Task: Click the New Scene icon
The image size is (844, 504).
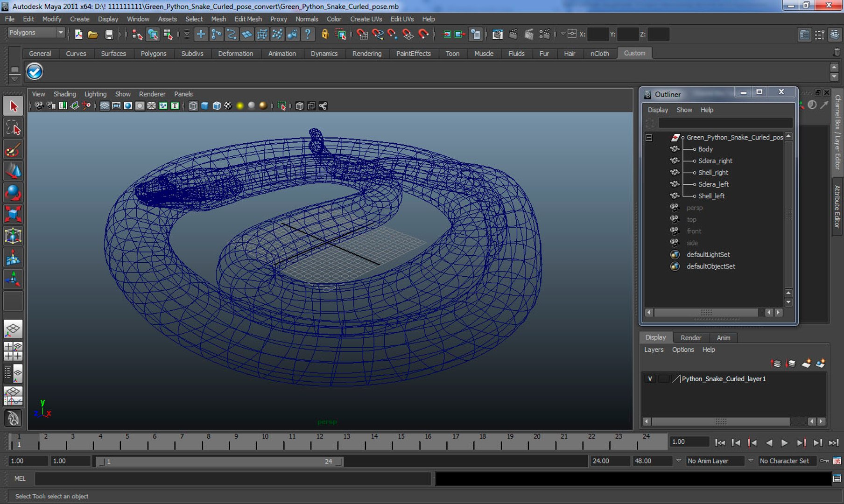Action: coord(78,34)
